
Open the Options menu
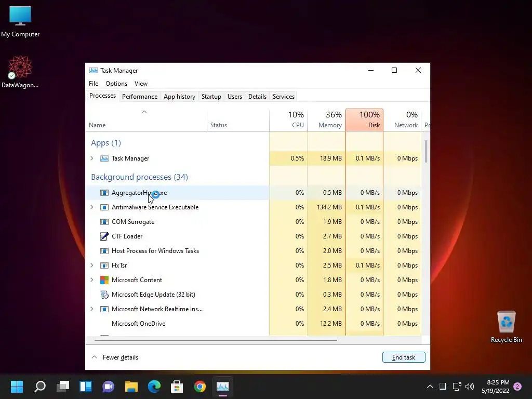(116, 84)
